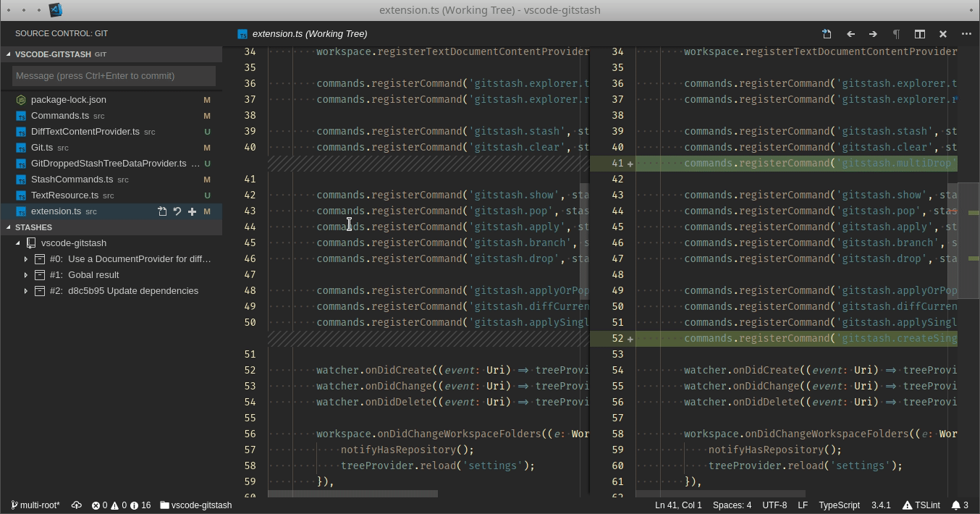Click added line 52 plus marker
Screen dimensions: 980x514
point(630,339)
